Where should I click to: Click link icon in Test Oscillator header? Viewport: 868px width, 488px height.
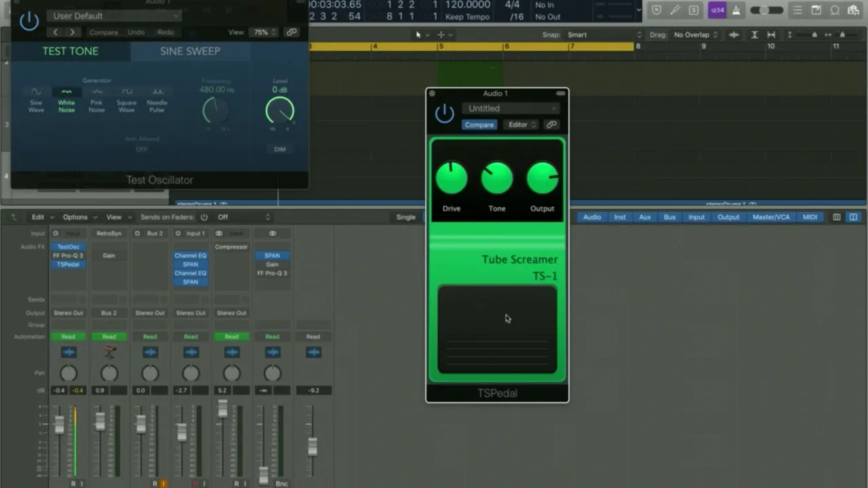coord(292,32)
